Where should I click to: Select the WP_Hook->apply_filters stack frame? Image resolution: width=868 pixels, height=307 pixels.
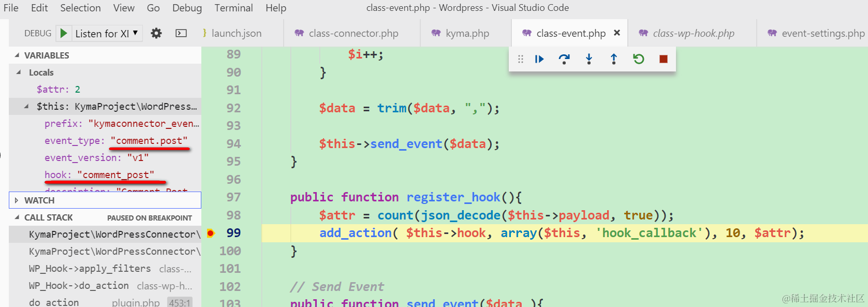105,268
